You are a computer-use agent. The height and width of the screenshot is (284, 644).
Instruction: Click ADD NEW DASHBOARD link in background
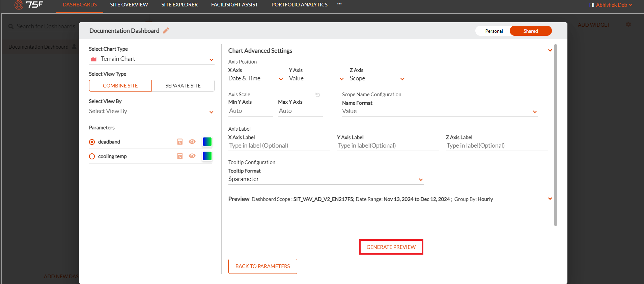61,276
